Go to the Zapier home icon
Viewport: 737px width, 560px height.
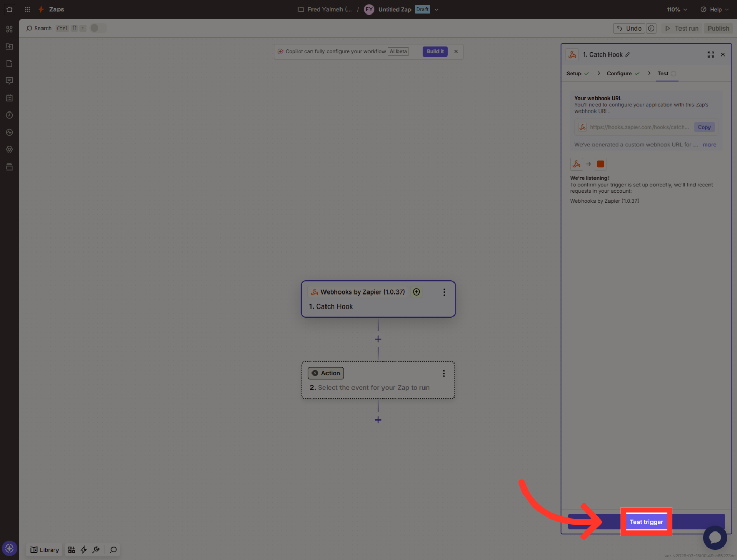pyautogui.click(x=9, y=9)
